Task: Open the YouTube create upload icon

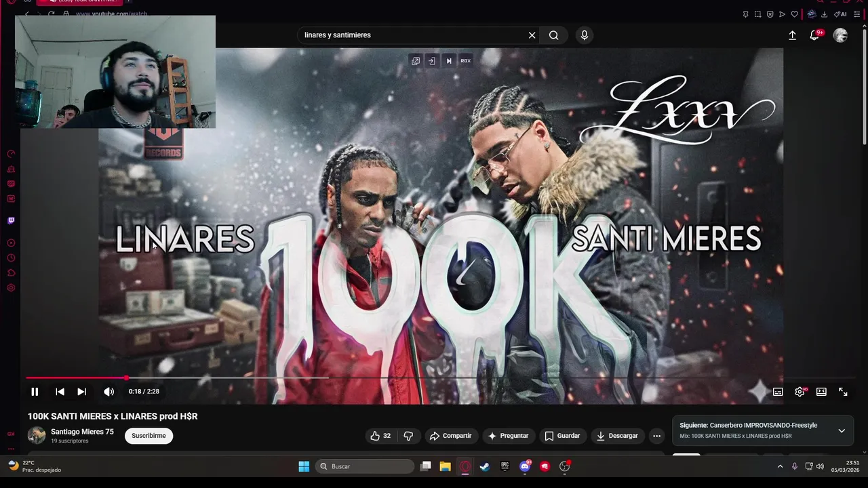Action: coord(792,35)
